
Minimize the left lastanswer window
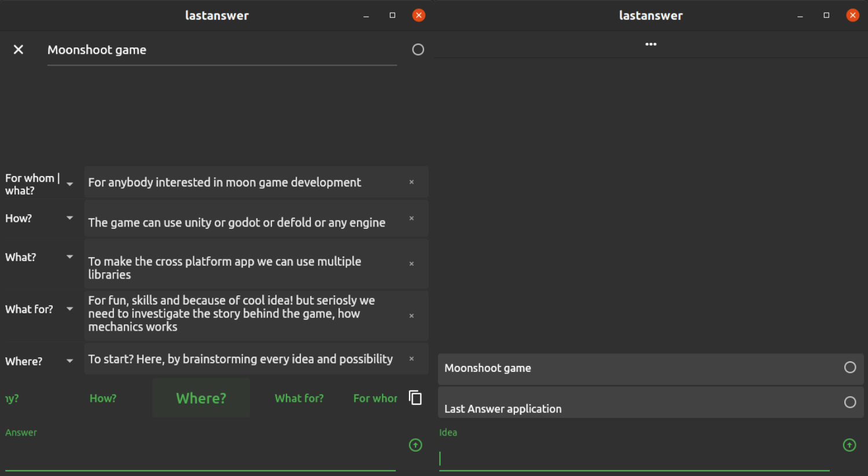[366, 16]
